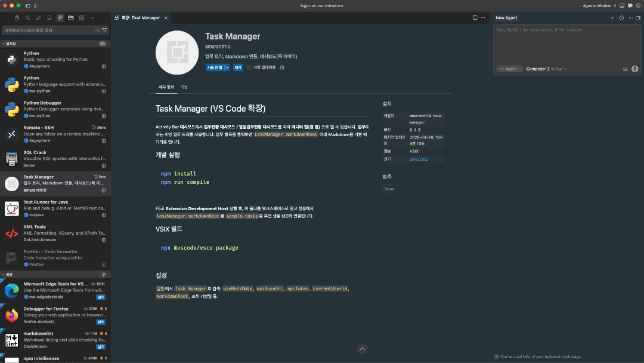The image size is (644, 363).
Task: Open manage gear for Task Manager in list
Action: (x=104, y=190)
